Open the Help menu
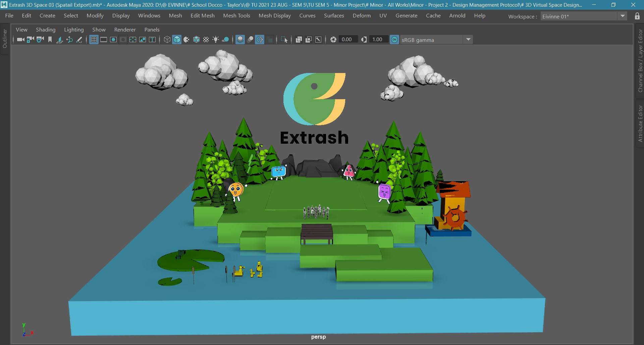 tap(480, 16)
